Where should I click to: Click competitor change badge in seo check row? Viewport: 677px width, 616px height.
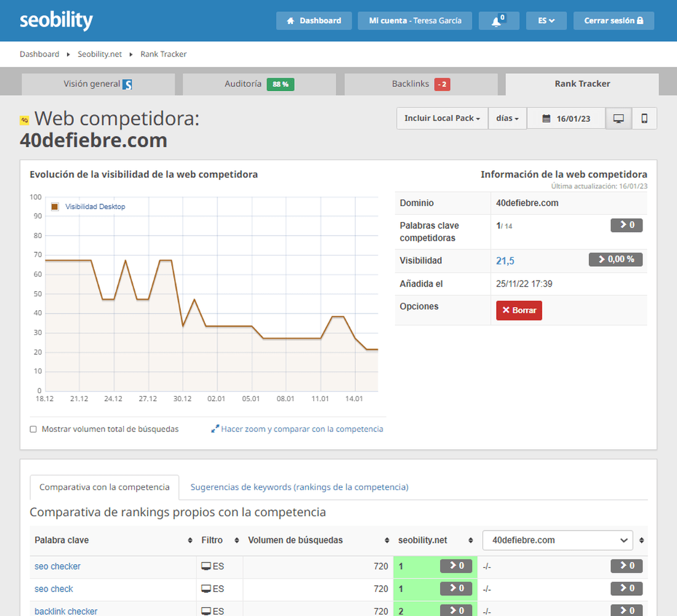click(x=627, y=588)
